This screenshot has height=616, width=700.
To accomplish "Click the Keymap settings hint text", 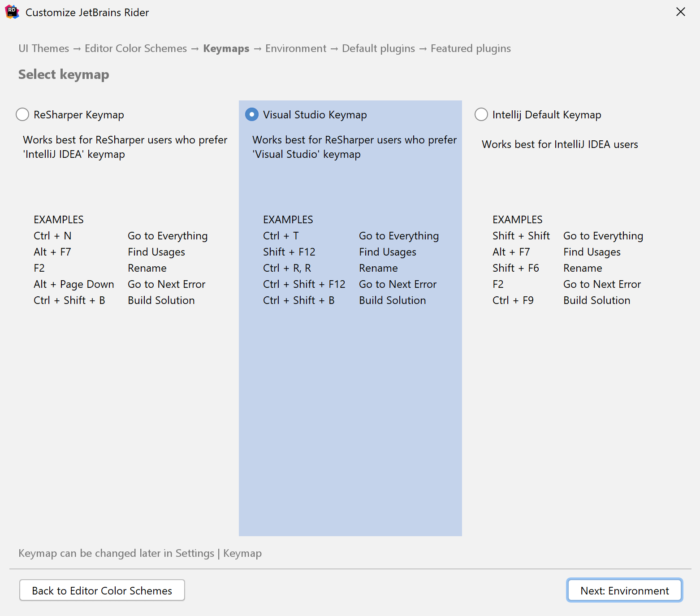I will pyautogui.click(x=139, y=553).
